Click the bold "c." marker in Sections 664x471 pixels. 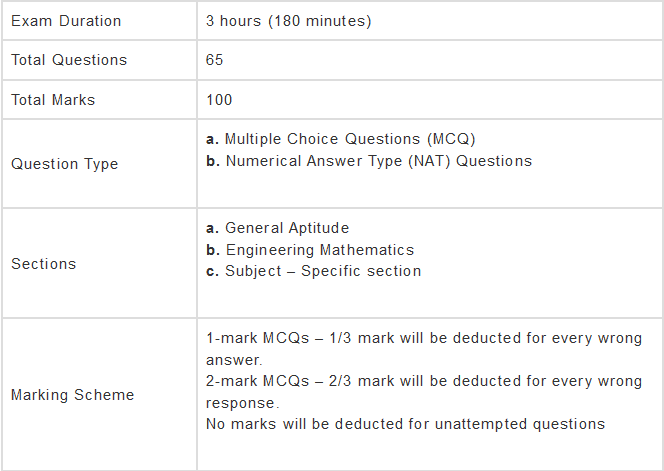tap(212, 271)
